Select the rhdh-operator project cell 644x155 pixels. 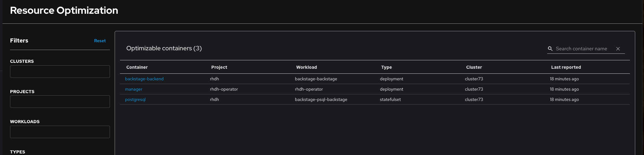(x=224, y=89)
